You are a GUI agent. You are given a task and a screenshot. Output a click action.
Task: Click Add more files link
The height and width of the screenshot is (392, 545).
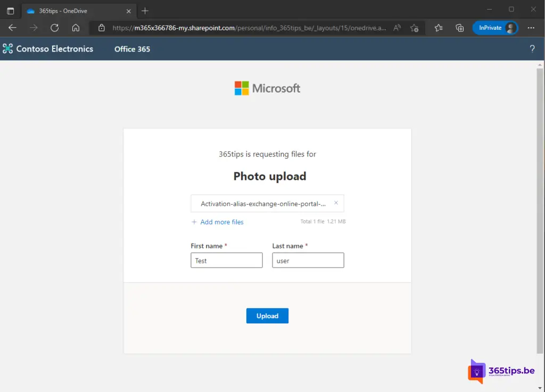[221, 222]
